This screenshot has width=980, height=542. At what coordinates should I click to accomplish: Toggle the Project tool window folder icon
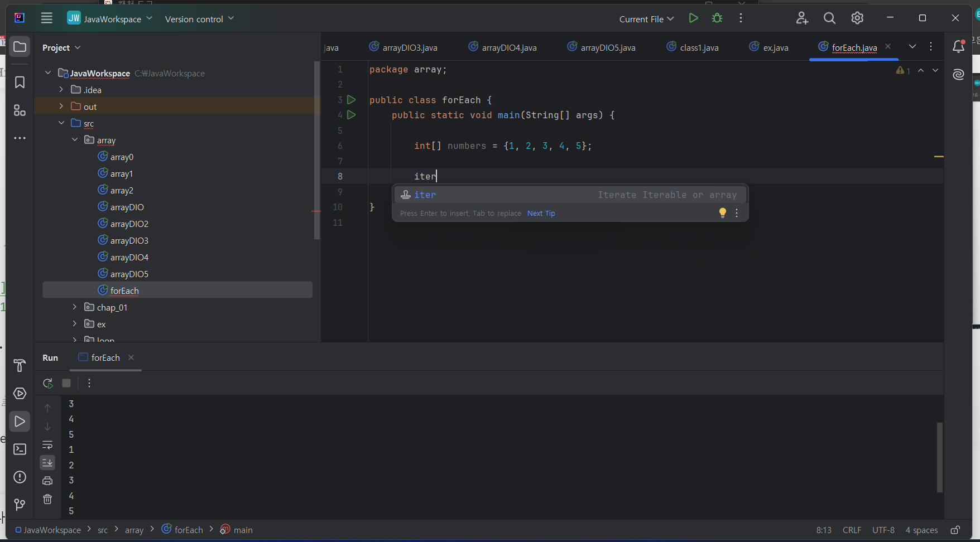click(20, 47)
